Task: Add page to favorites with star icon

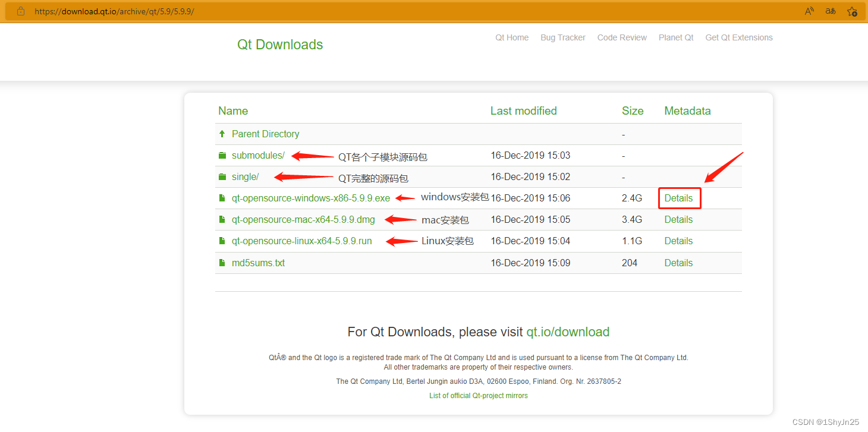Action: tap(852, 11)
